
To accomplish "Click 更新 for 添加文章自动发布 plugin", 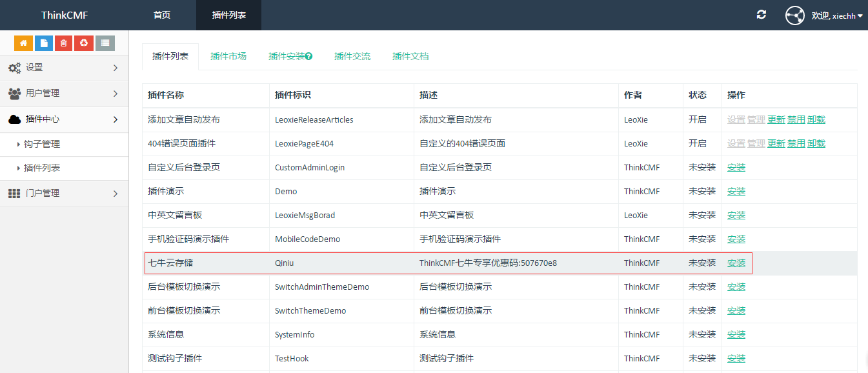I will coord(776,119).
